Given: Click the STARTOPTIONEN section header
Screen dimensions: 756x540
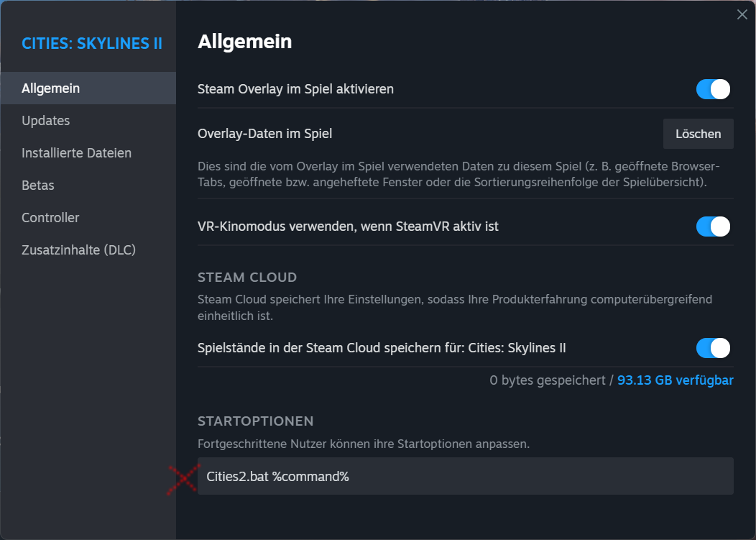Looking at the screenshot, I should click(256, 421).
